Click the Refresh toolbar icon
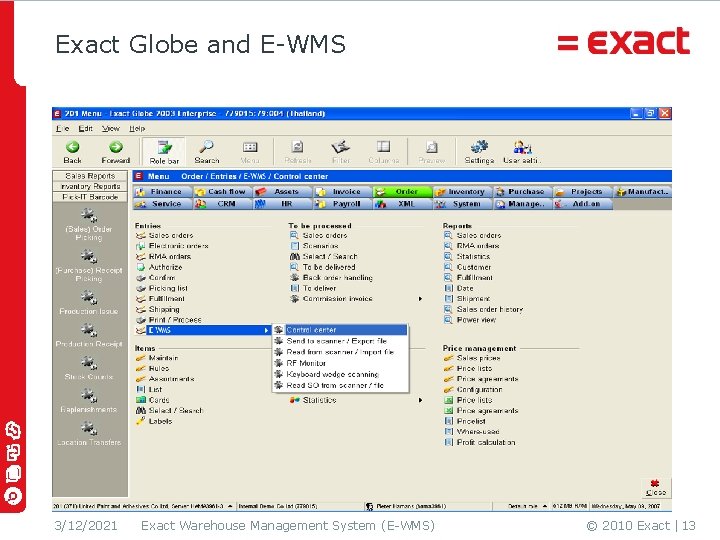 [x=298, y=147]
